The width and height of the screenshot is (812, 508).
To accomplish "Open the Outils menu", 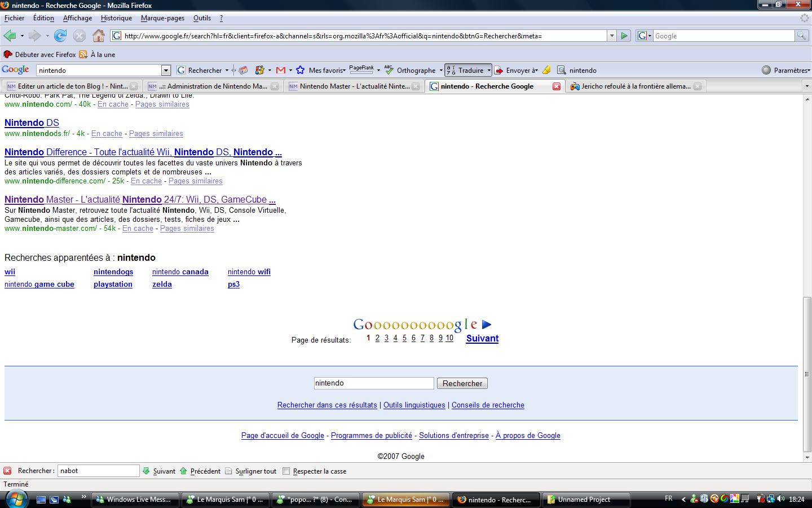I will tap(202, 18).
